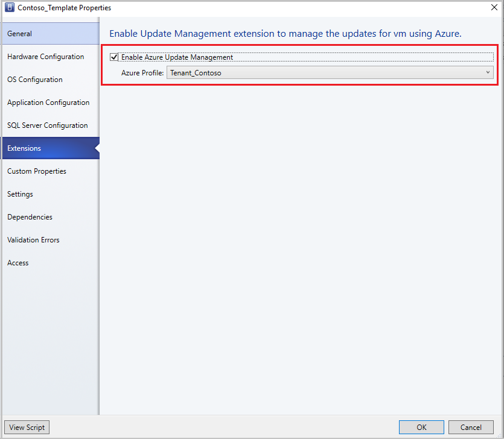Open the General tab
The height and width of the screenshot is (439, 504).
click(x=51, y=33)
